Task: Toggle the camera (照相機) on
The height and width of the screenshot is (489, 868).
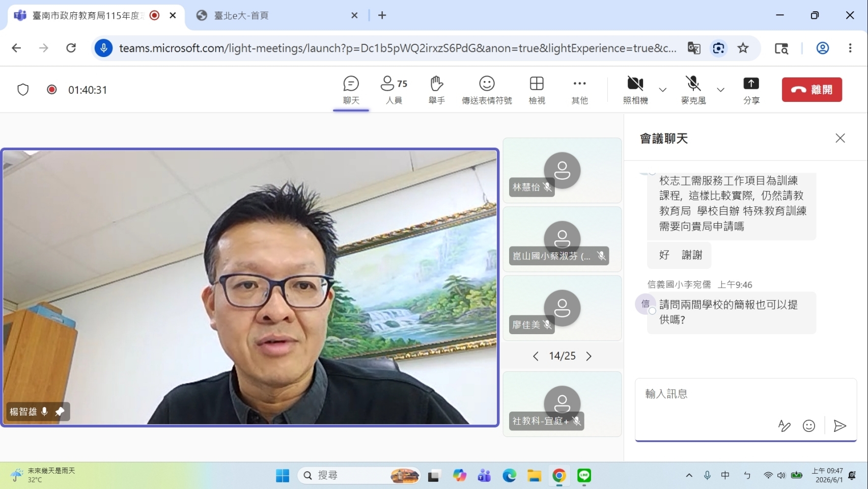Action: [635, 90]
